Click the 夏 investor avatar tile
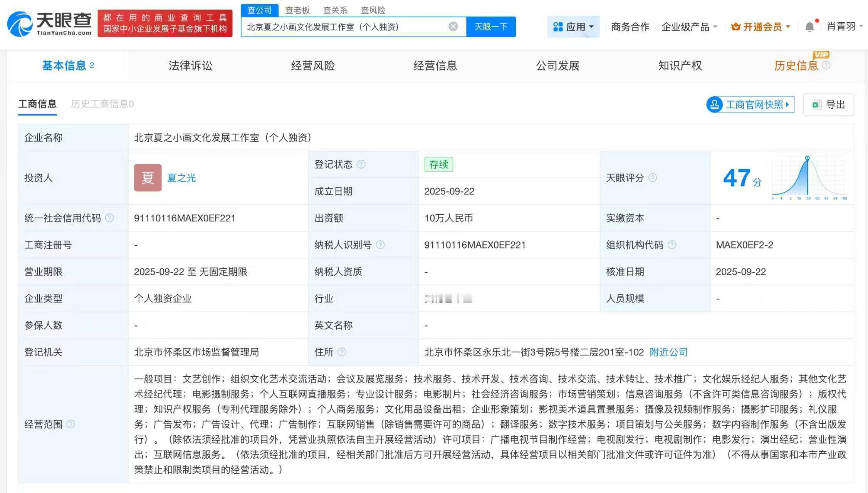Screen dimensions: 868x493 (148, 178)
